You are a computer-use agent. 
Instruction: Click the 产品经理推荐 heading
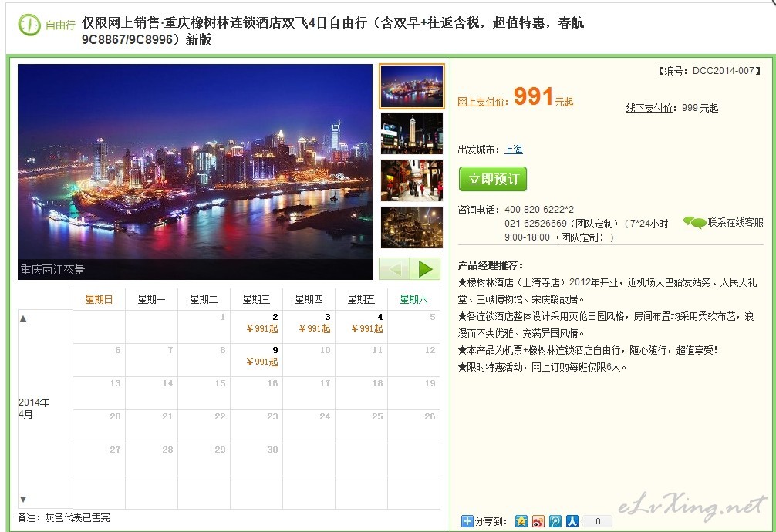click(490, 266)
